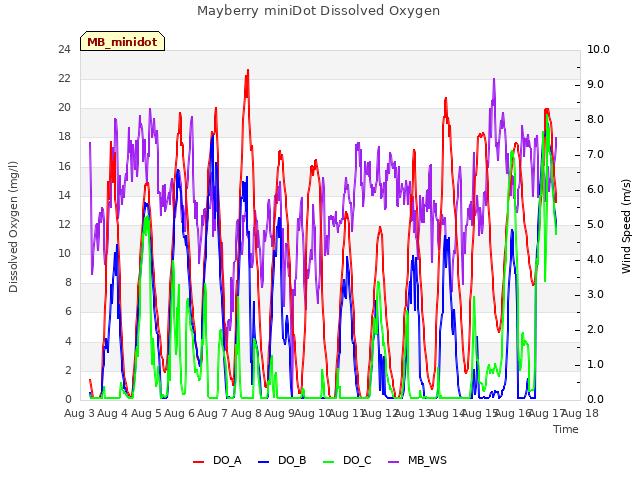Click the 6.0 wind speed axis value

point(595,189)
